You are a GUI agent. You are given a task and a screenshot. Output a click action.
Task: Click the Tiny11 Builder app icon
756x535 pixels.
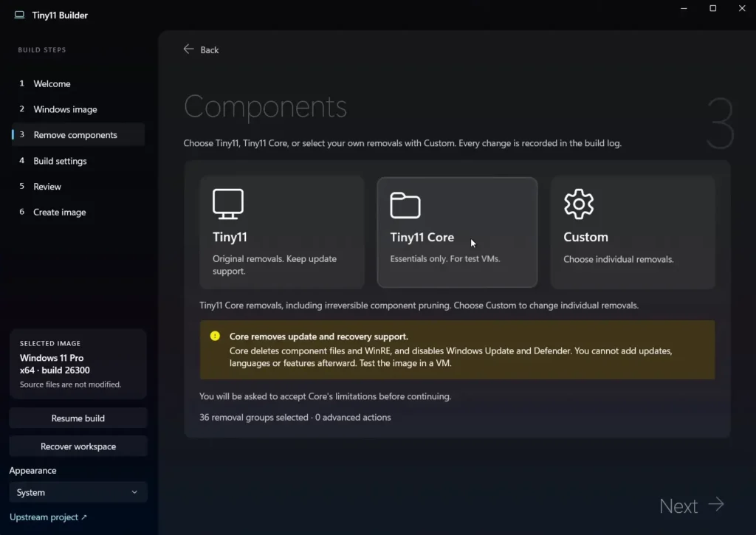pyautogui.click(x=19, y=15)
